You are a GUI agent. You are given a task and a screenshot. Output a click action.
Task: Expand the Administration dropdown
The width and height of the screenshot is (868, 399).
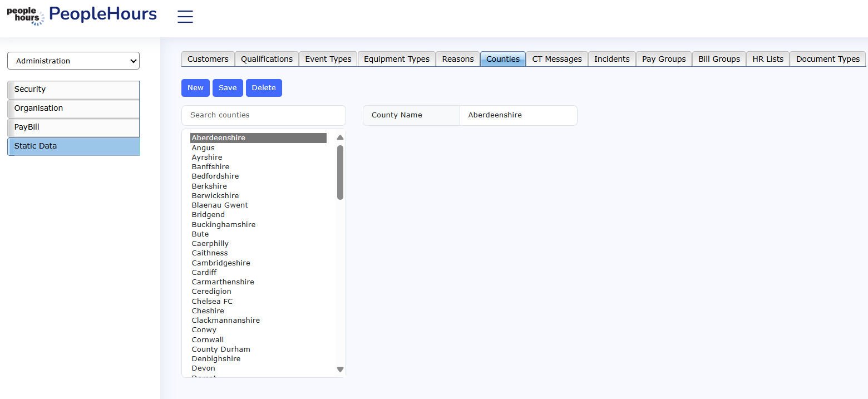point(73,61)
